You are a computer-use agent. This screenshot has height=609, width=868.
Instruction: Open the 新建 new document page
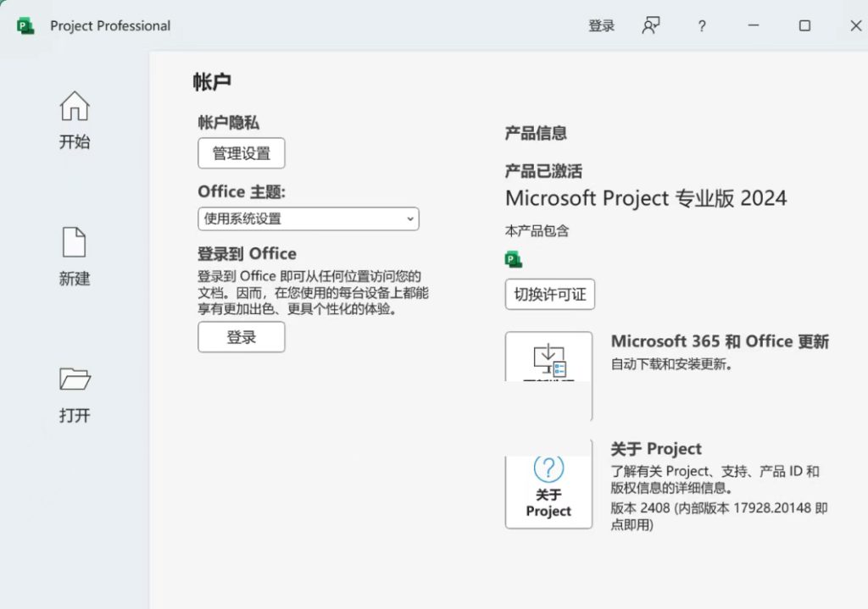(x=75, y=257)
